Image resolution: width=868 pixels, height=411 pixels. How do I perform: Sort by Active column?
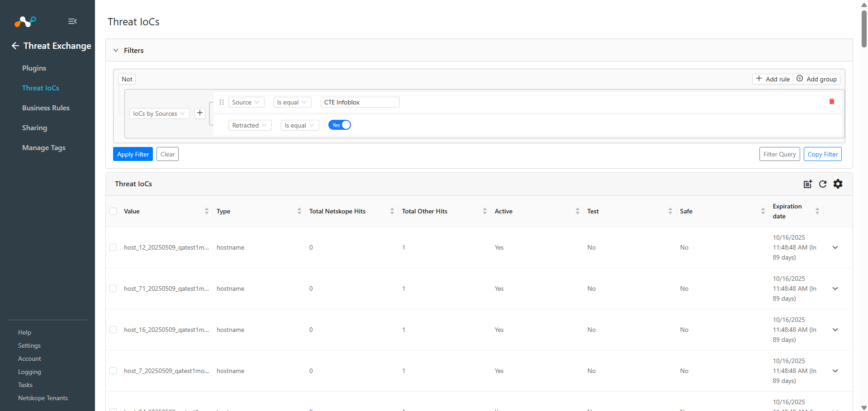578,211
